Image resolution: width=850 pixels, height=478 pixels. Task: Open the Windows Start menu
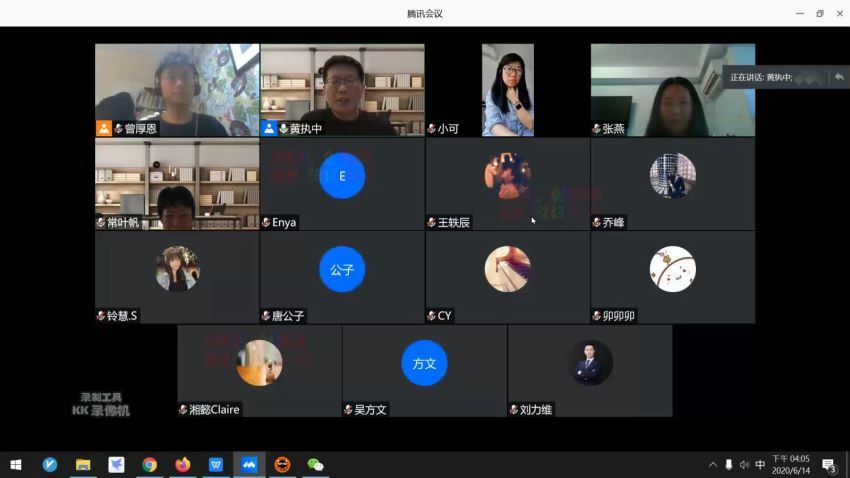16,465
